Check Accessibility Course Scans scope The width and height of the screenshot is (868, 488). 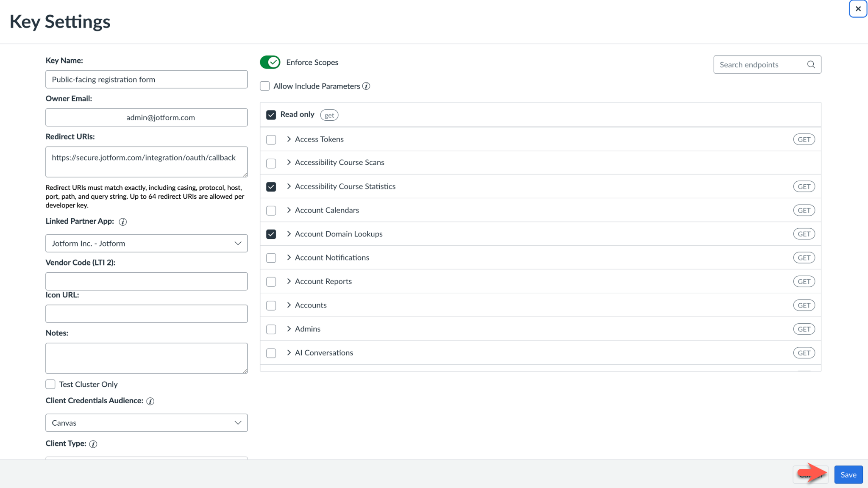point(271,163)
